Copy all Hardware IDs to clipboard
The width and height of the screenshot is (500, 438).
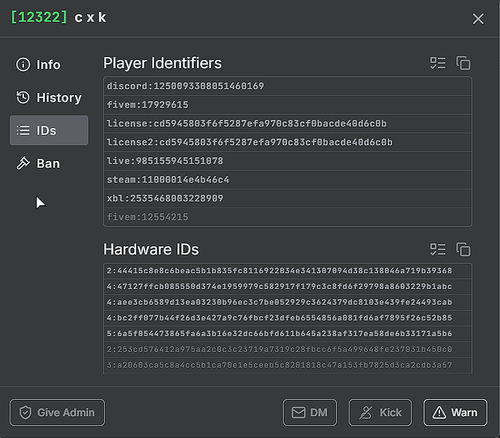[463, 249]
